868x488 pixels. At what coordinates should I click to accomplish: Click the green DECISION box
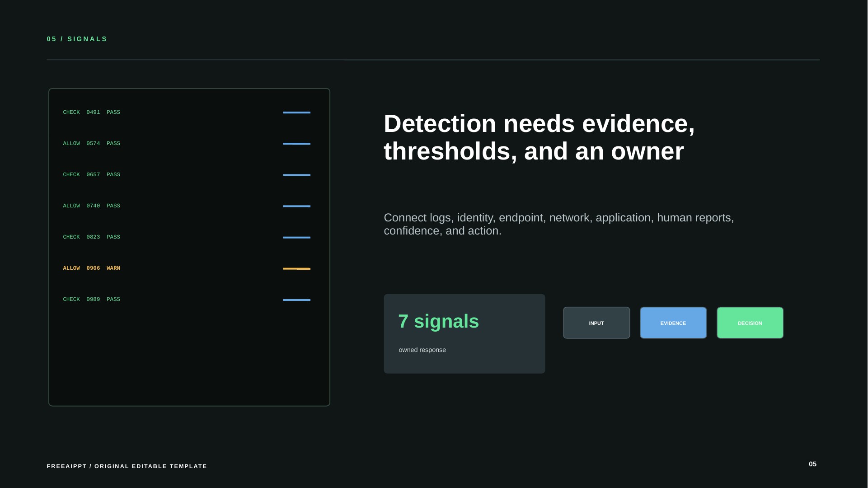point(750,323)
